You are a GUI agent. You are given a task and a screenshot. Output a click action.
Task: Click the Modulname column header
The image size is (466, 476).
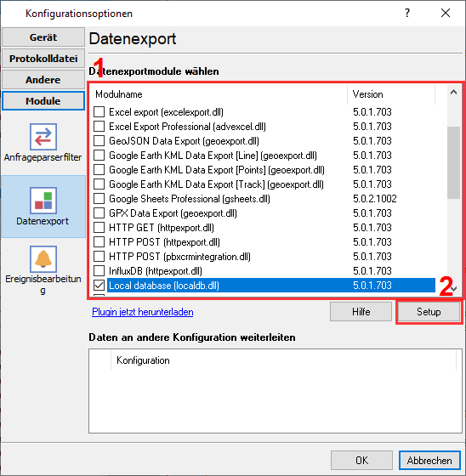coord(218,94)
